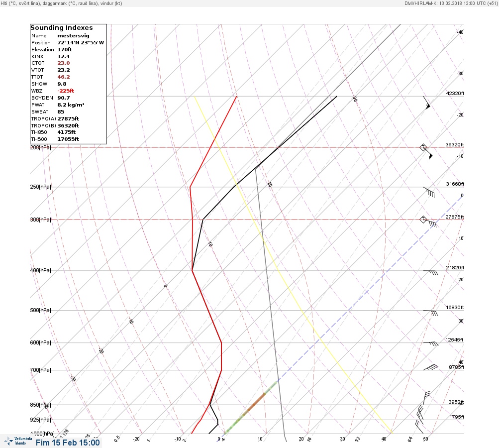Click the SWEAT value 85

61,112
